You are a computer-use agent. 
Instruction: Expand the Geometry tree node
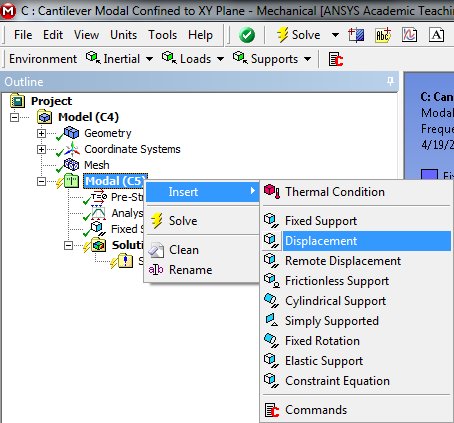41,133
